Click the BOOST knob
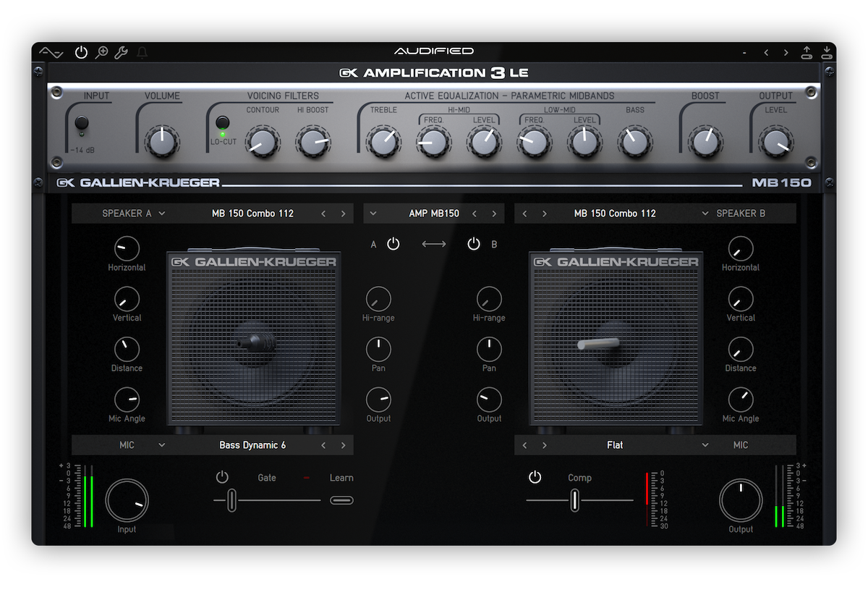The width and height of the screenshot is (868, 595). (x=705, y=141)
